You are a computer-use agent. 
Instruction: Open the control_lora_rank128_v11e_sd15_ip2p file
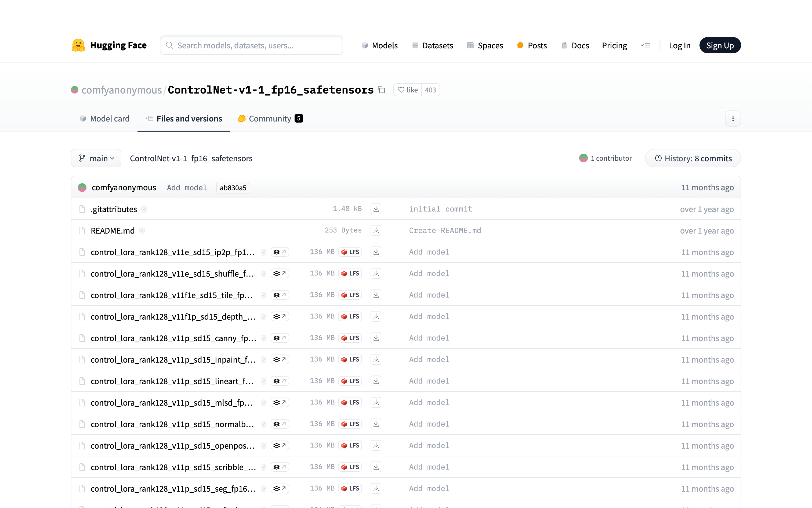tap(172, 252)
